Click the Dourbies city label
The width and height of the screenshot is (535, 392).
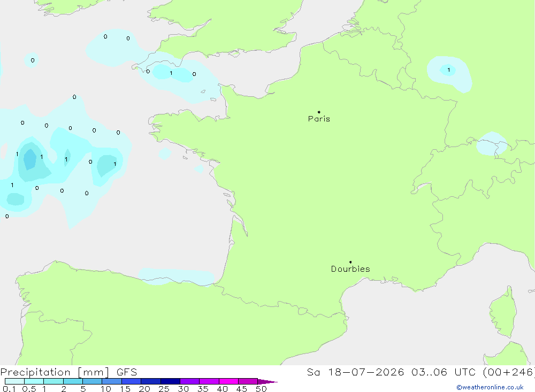click(350, 269)
